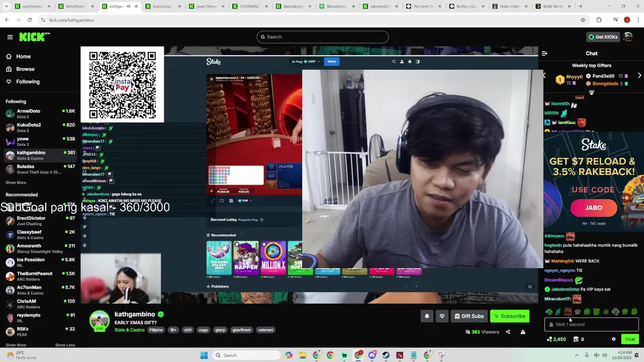Click the KICK logo
Screen dimensions: 644x362
34,37
